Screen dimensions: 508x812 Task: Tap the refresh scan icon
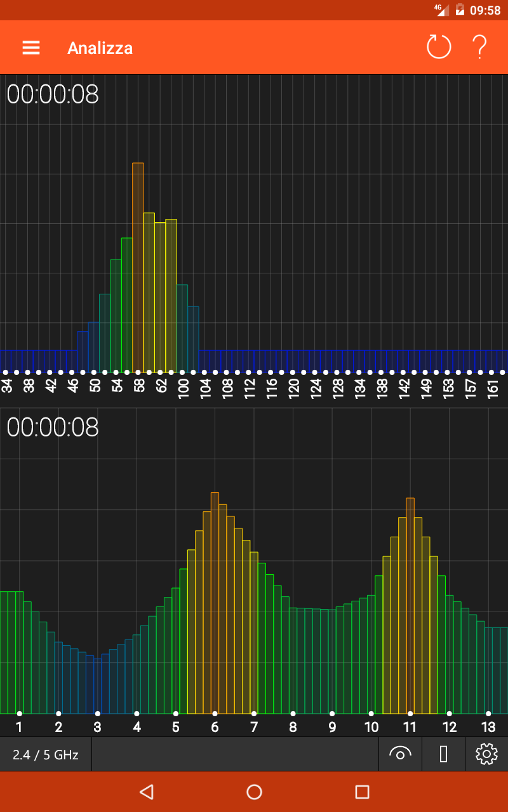point(439,47)
